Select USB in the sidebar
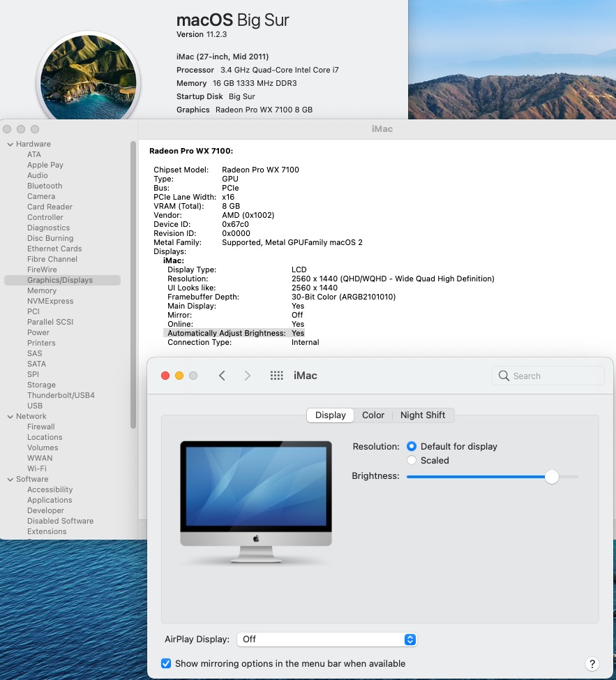Screen dimensions: 616x680 pyautogui.click(x=35, y=406)
